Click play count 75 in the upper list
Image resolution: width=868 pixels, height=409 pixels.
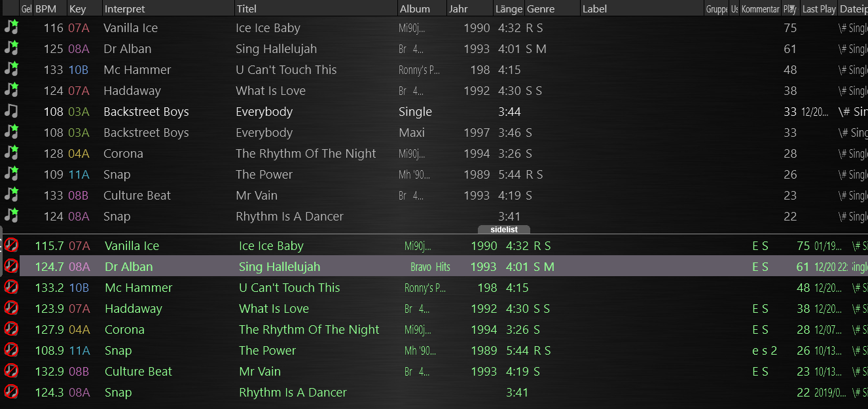click(790, 27)
